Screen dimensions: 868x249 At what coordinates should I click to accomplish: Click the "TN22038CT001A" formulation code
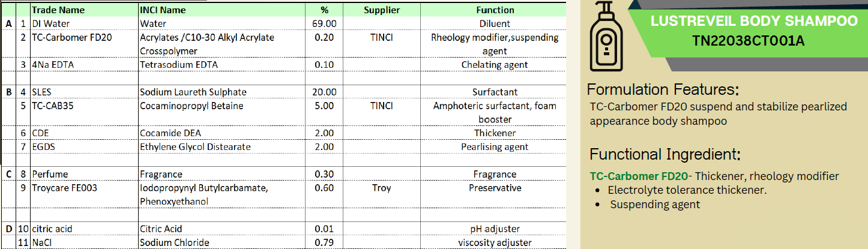748,41
